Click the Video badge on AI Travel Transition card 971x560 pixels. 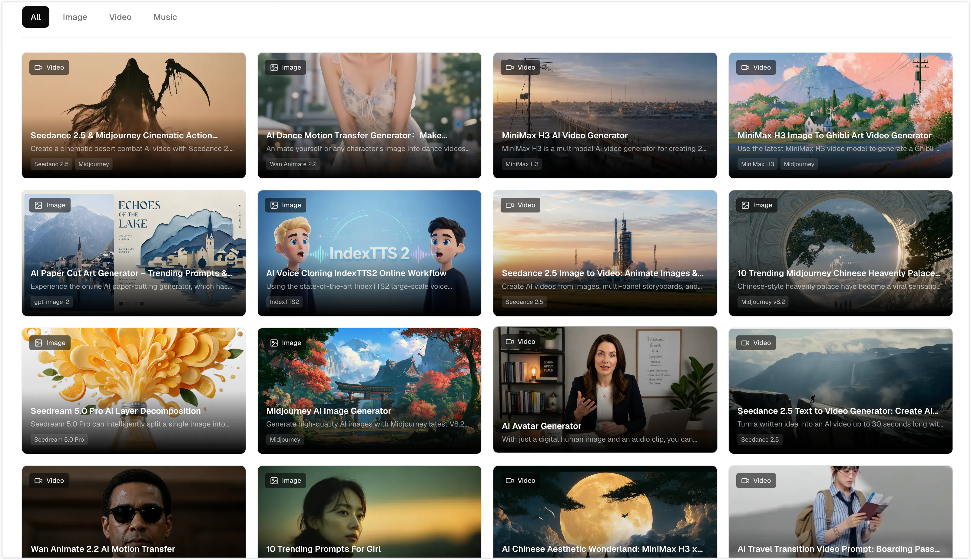pyautogui.click(x=756, y=480)
